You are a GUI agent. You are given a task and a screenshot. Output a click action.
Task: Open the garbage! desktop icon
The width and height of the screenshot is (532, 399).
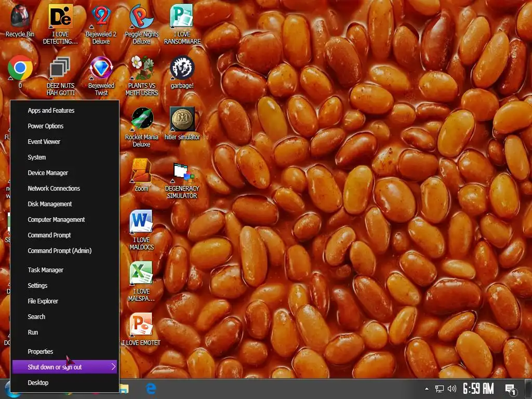tap(182, 72)
